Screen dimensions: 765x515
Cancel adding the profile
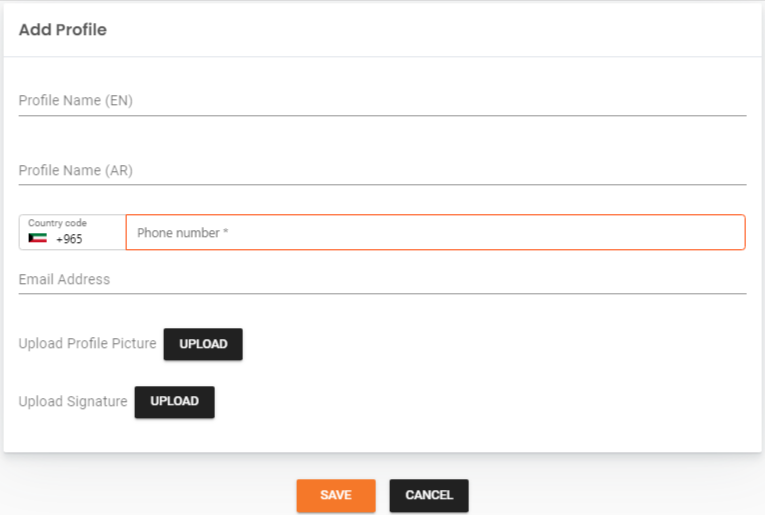click(429, 495)
